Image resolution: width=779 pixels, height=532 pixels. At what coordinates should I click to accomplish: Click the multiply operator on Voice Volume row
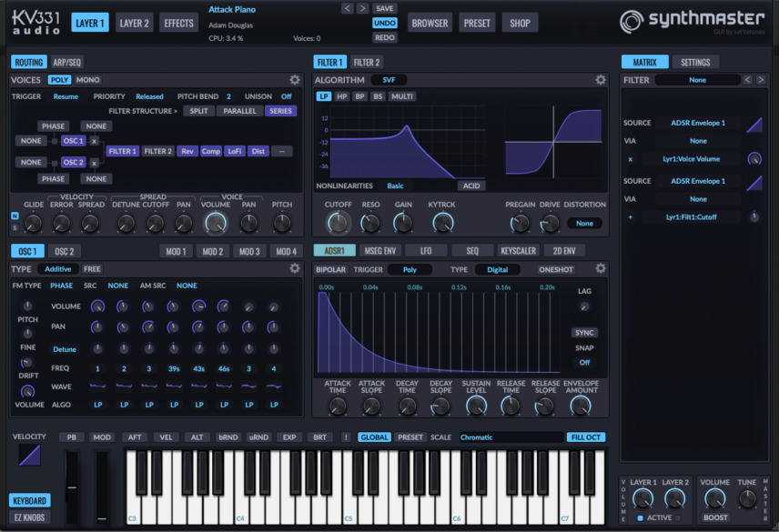coord(631,159)
